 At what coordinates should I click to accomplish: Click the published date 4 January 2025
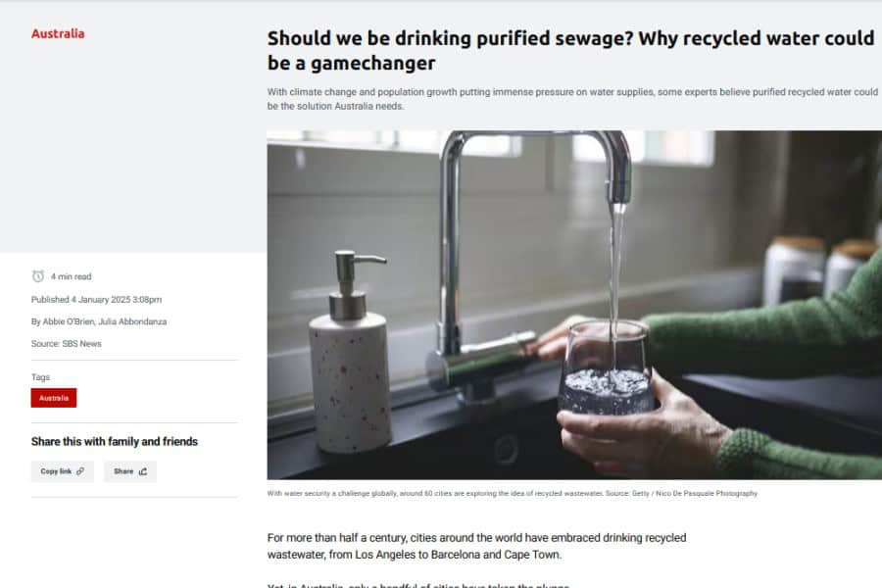(117, 299)
